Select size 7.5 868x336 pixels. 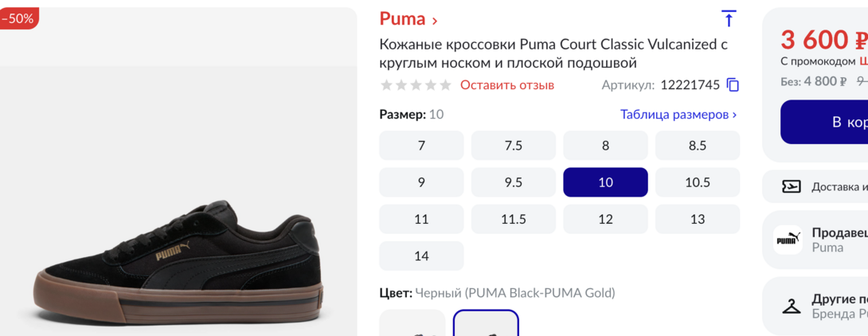[x=513, y=146]
